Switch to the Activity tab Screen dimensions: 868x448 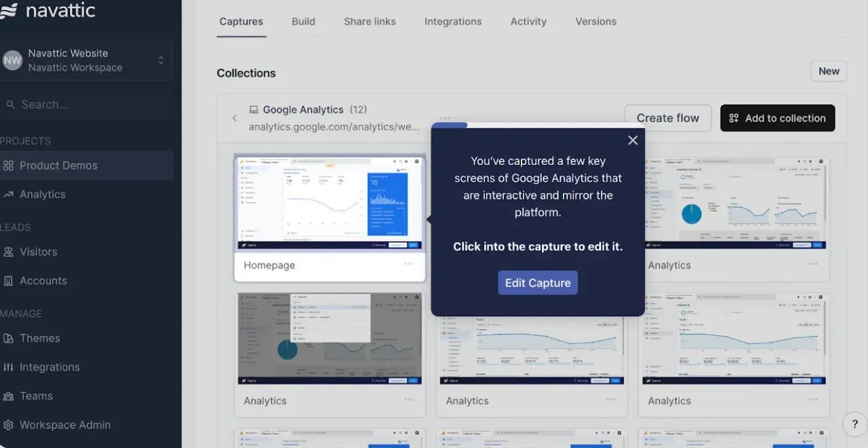coord(528,22)
